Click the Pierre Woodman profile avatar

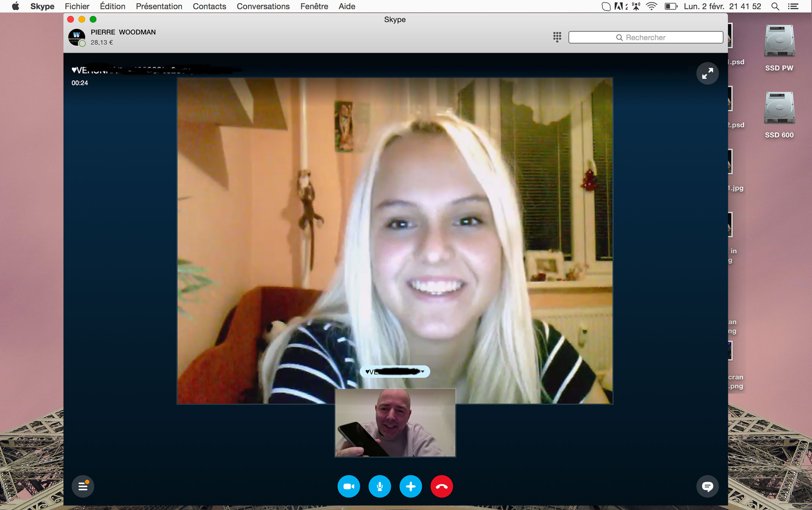(76, 37)
